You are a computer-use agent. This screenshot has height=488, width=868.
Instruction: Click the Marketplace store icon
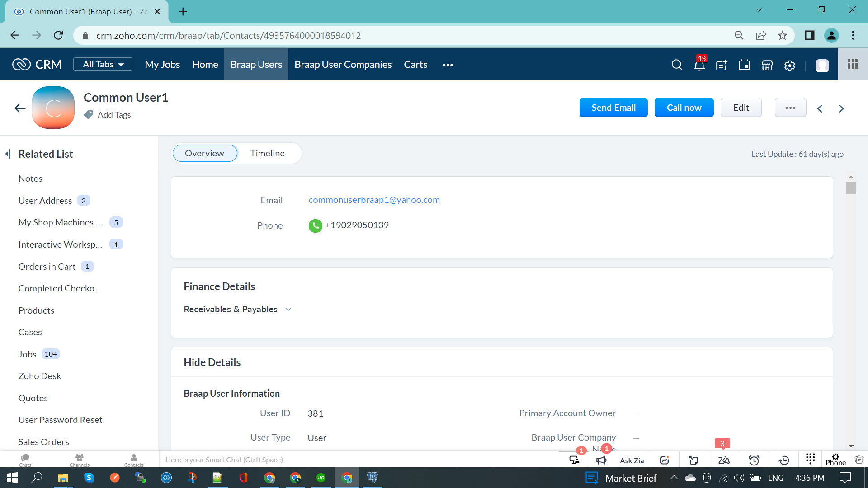[x=767, y=65]
